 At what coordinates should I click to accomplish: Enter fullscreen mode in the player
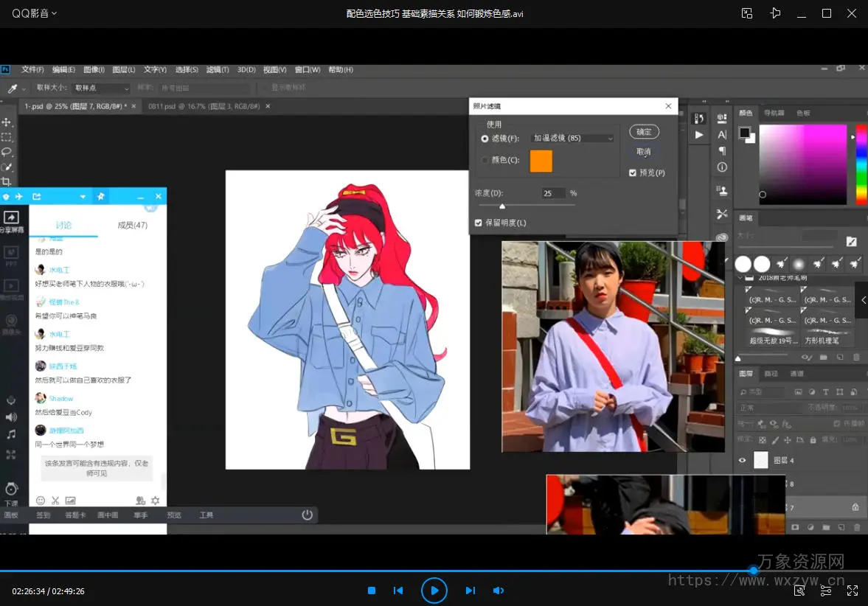(x=853, y=591)
